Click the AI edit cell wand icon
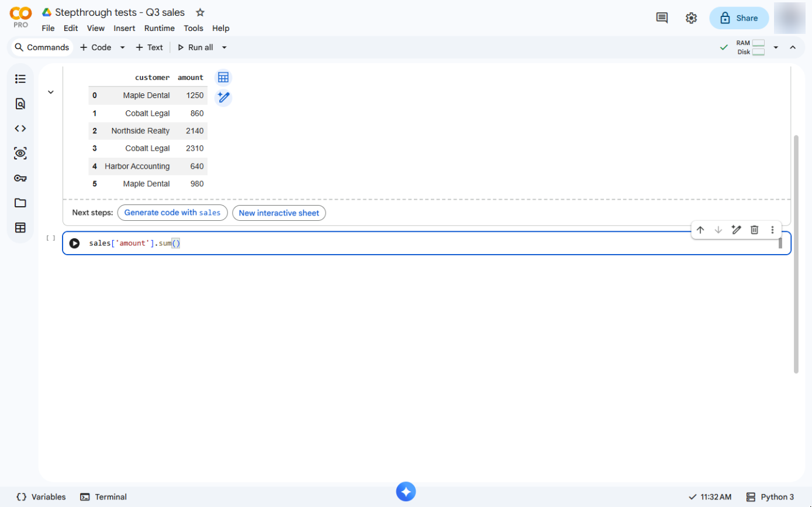 (x=737, y=230)
